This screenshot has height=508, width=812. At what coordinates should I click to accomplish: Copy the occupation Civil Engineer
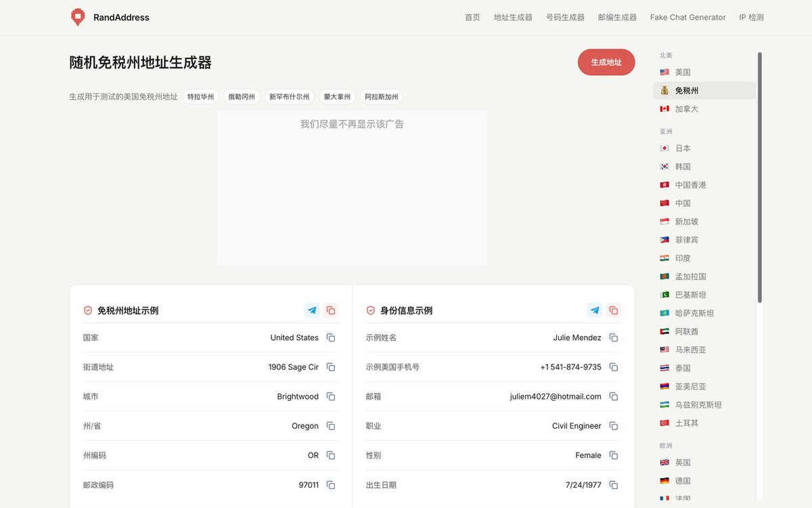click(614, 426)
